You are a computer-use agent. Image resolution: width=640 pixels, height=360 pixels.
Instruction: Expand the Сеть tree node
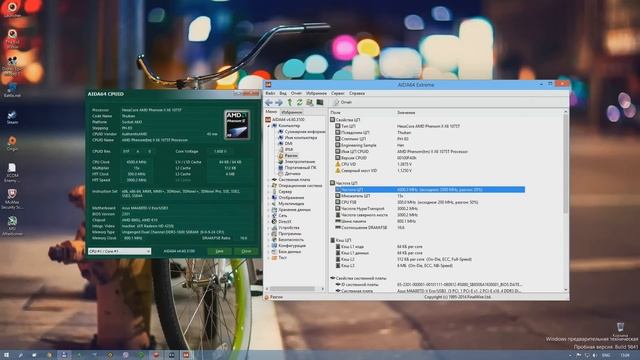(269, 216)
